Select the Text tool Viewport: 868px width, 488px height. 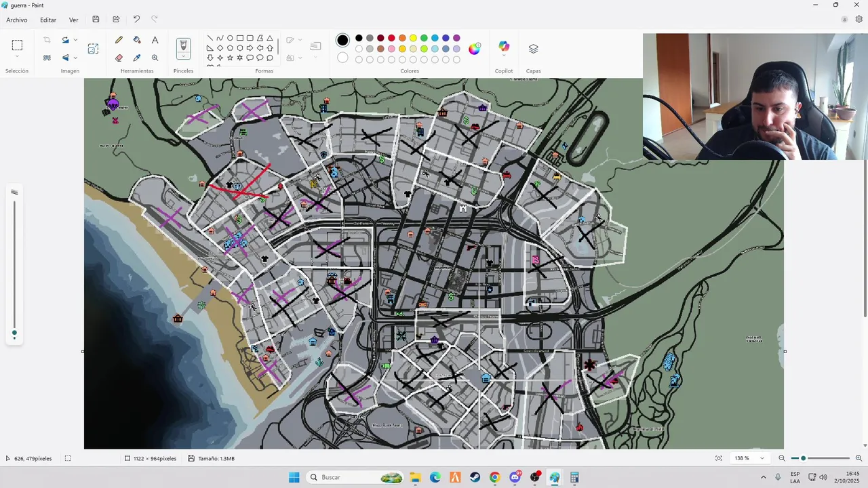pyautogui.click(x=155, y=41)
